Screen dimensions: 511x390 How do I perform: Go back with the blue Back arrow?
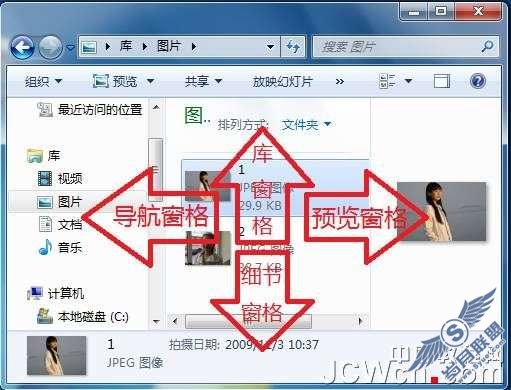22,47
